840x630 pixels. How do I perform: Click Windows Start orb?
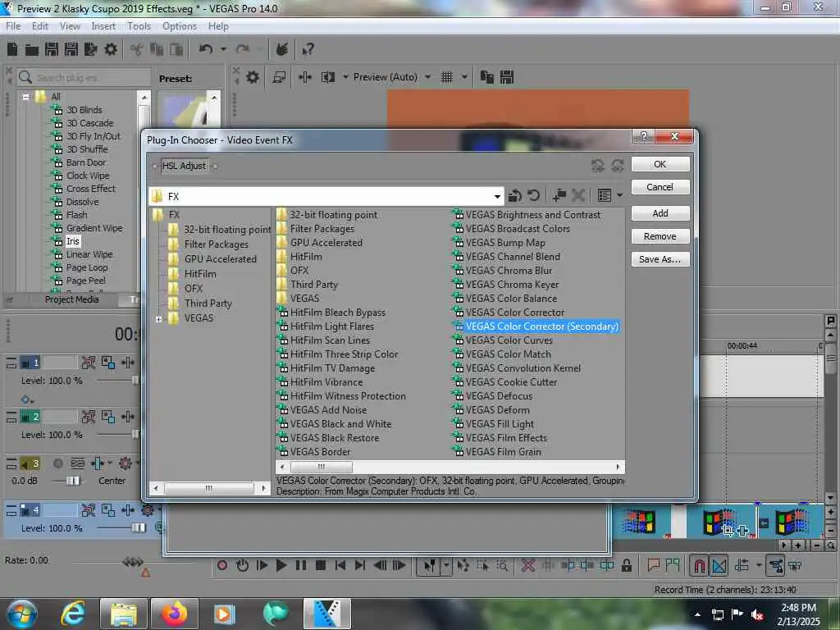(21, 614)
